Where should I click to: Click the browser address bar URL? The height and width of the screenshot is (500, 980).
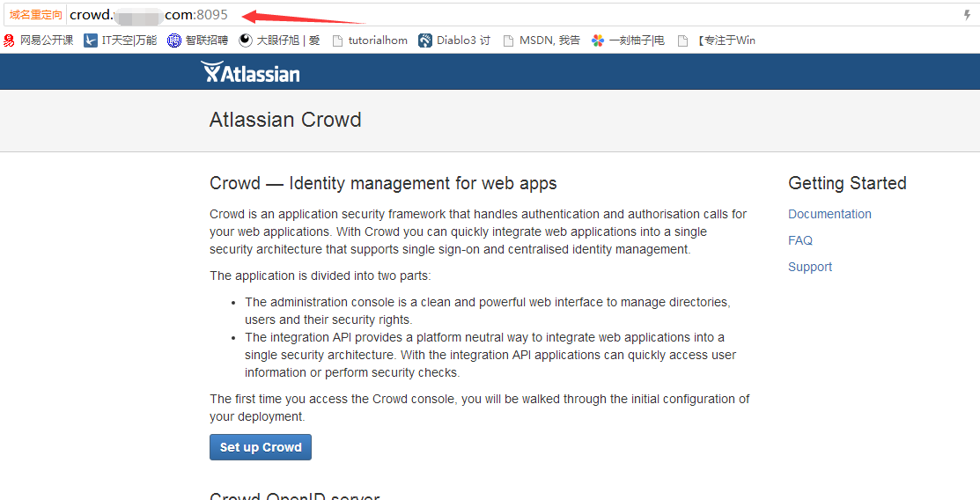tap(149, 15)
